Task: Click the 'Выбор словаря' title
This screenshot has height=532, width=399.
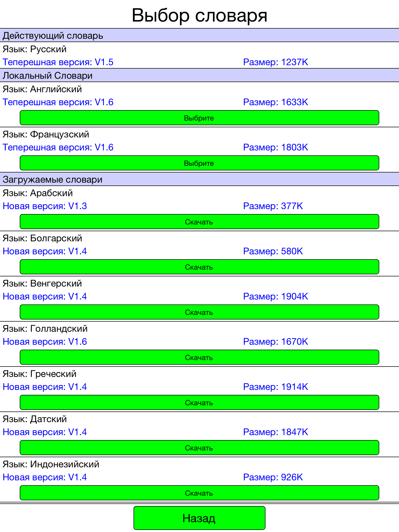Action: coord(199,16)
